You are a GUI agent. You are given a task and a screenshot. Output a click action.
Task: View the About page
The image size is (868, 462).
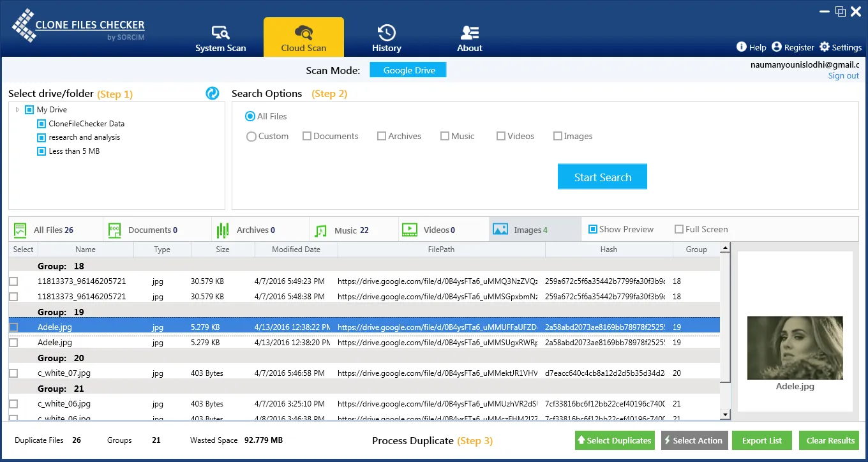[469, 37]
